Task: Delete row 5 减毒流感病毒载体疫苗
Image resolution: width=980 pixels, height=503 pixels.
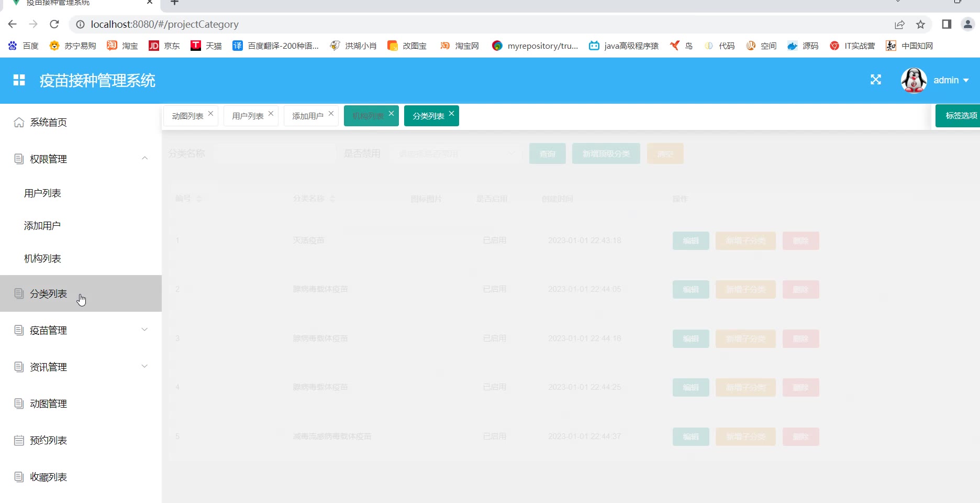Action: click(801, 436)
